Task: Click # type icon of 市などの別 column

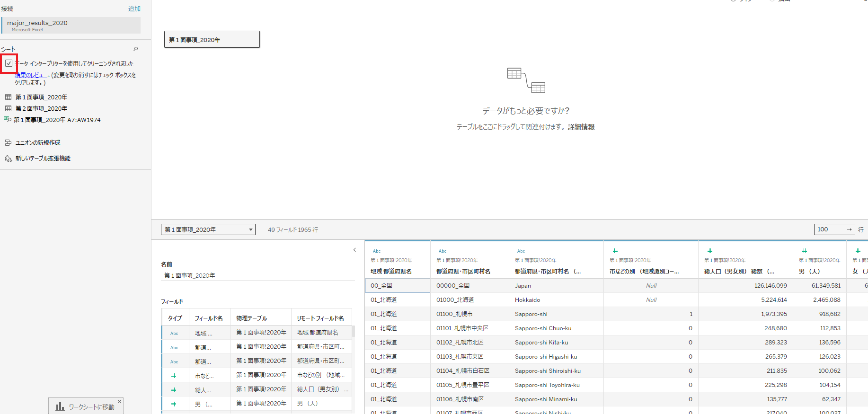Action: click(x=615, y=251)
